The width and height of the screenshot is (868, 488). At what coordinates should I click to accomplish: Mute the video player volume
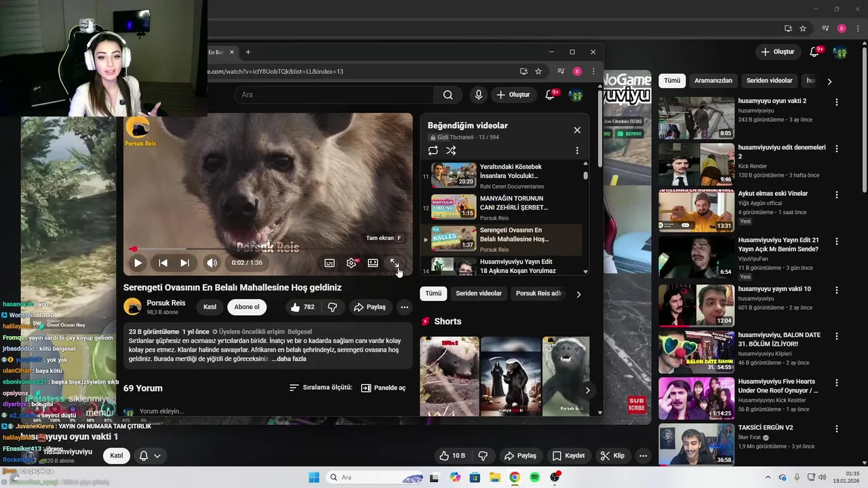pyautogui.click(x=212, y=263)
